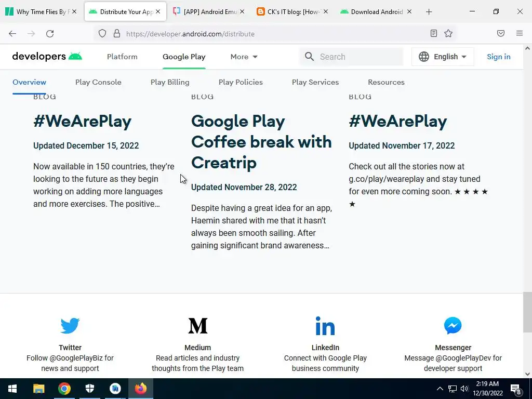Click the Twitter label link
This screenshot has height=399, width=532.
[70, 348]
